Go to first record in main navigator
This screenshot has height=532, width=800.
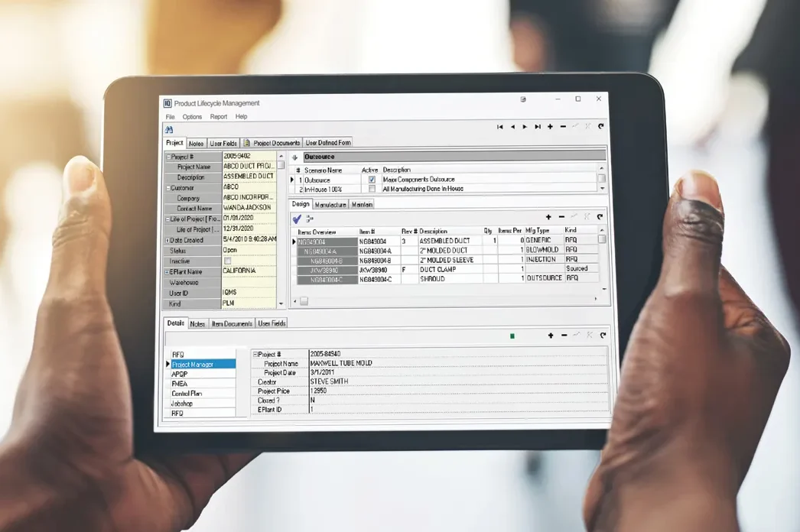pyautogui.click(x=500, y=126)
